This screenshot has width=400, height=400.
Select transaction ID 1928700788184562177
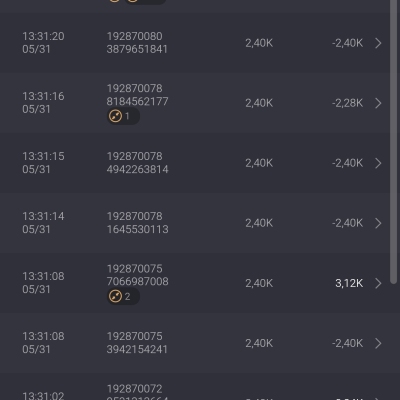click(137, 95)
